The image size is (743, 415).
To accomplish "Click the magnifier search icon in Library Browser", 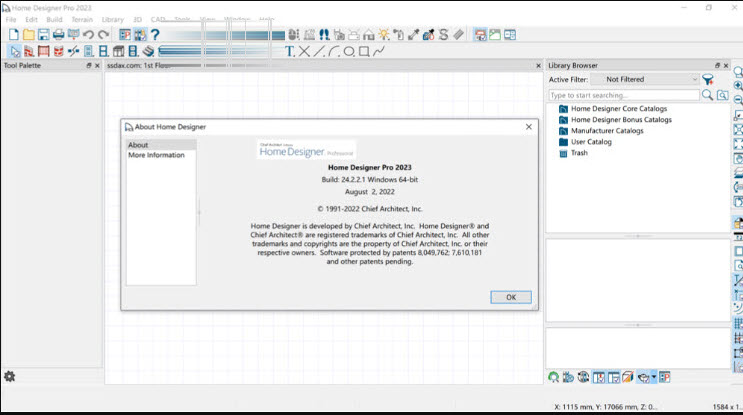I will pyautogui.click(x=708, y=95).
